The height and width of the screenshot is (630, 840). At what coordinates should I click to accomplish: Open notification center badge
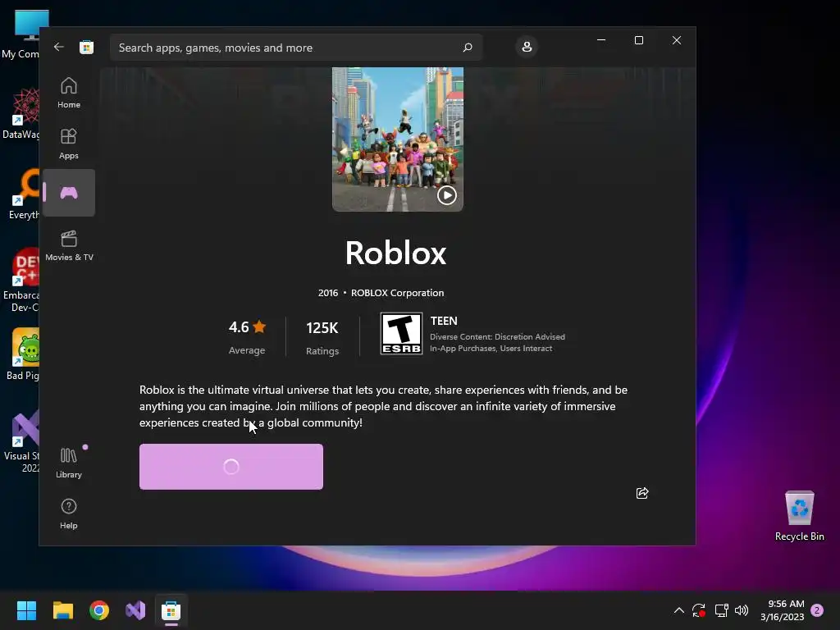click(x=817, y=610)
